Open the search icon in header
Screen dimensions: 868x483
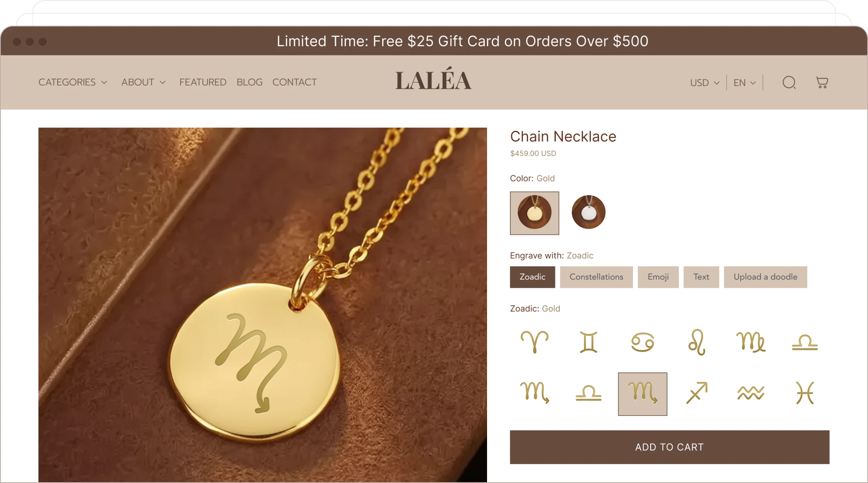click(x=789, y=82)
